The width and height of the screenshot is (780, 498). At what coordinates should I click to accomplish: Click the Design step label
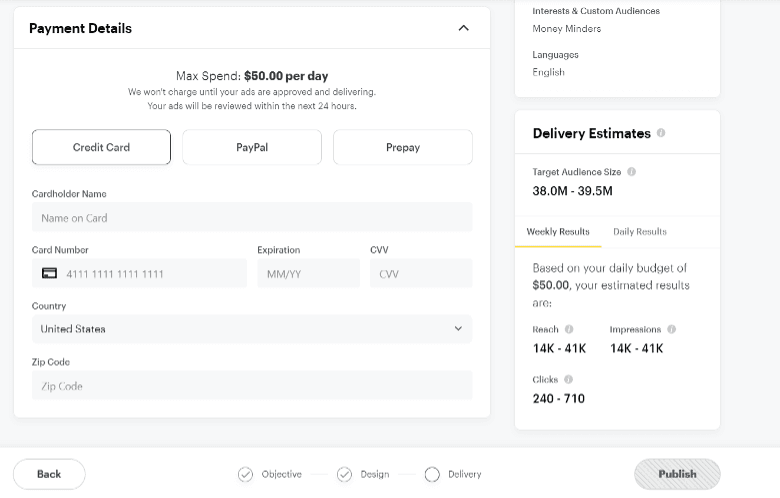click(375, 474)
